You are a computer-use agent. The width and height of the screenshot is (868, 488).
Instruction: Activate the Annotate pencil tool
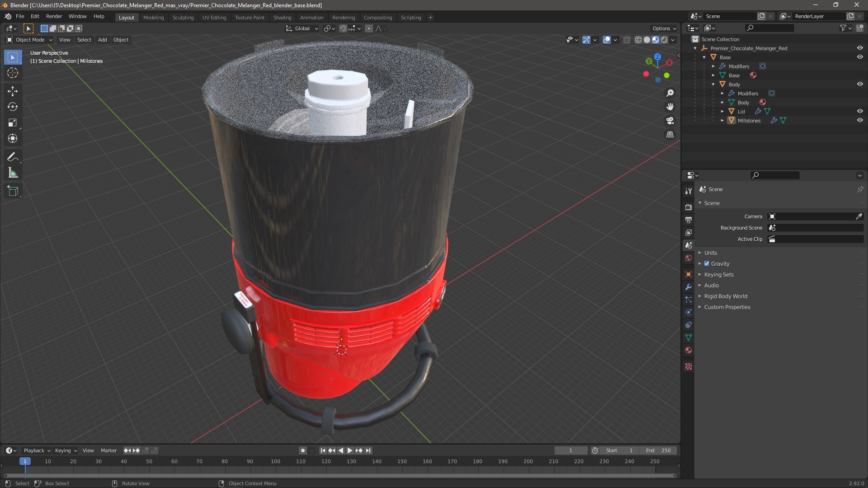click(13, 157)
